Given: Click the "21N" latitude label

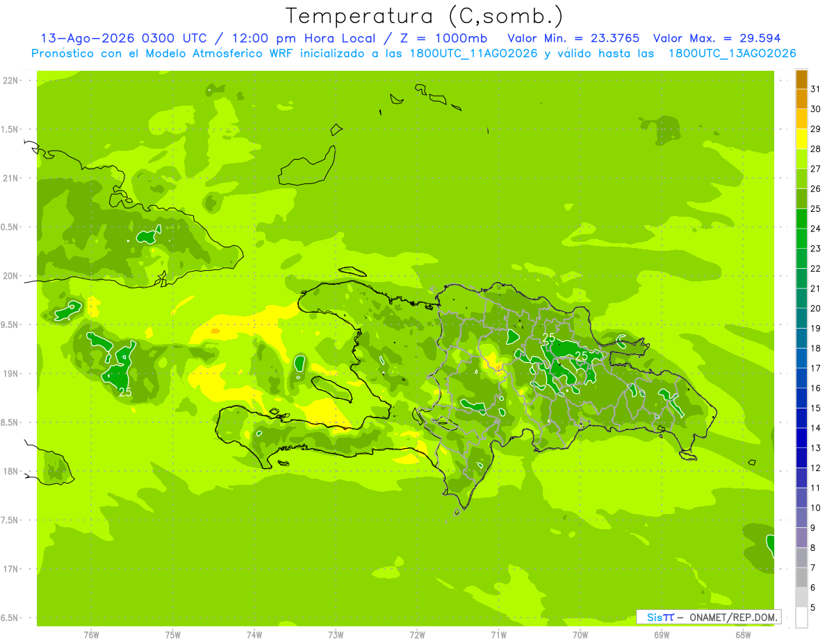Looking at the screenshot, I should pyautogui.click(x=10, y=178).
